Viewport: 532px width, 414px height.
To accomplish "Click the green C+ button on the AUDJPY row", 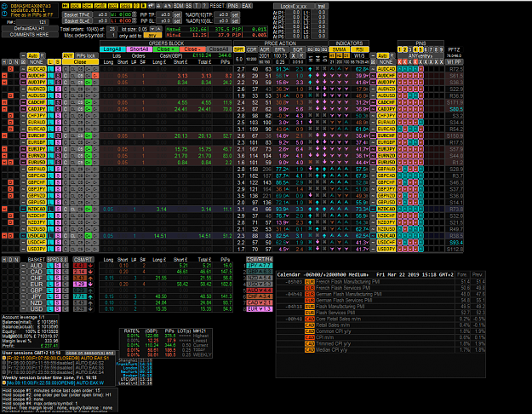I will coord(89,82).
